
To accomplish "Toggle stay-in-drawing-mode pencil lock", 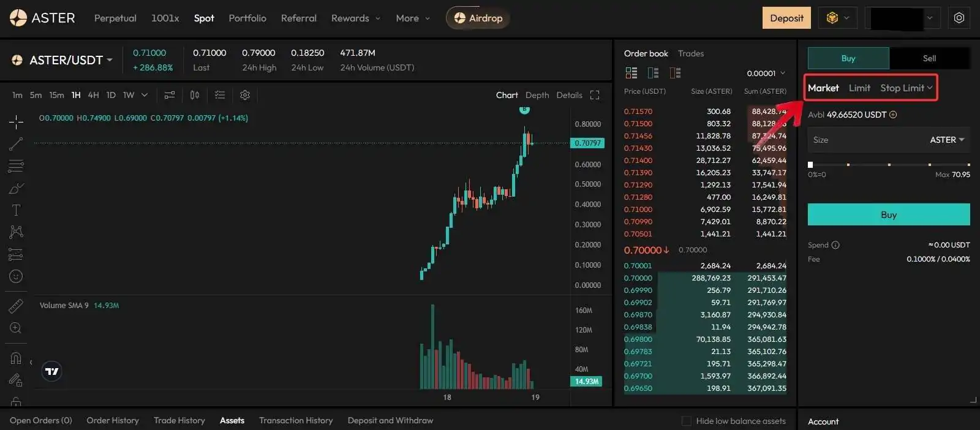I will click(x=16, y=380).
